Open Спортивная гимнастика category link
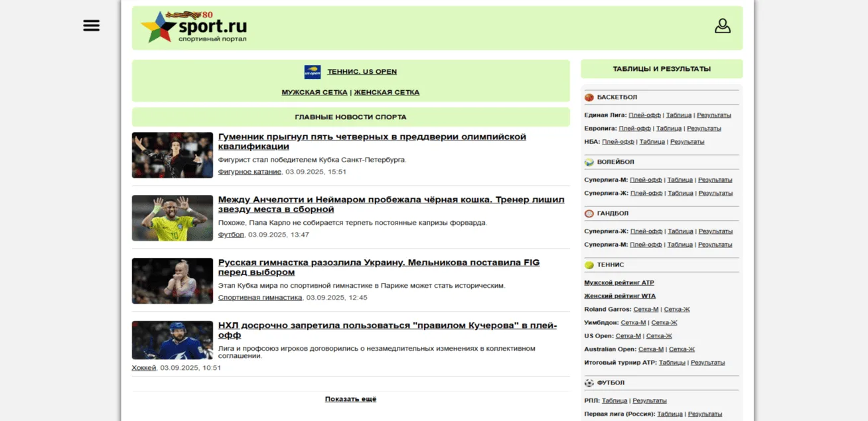Image resolution: width=868 pixels, height=421 pixels. 260,298
